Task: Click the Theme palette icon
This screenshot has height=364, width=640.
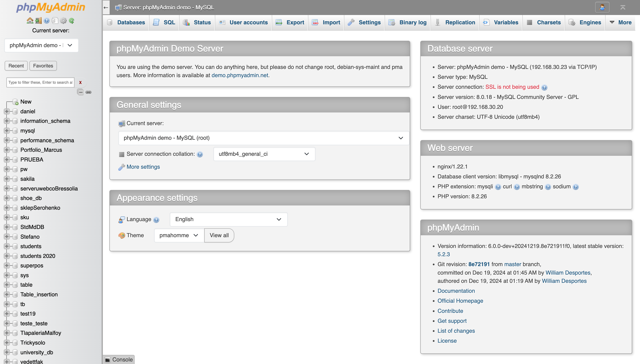Action: point(122,235)
